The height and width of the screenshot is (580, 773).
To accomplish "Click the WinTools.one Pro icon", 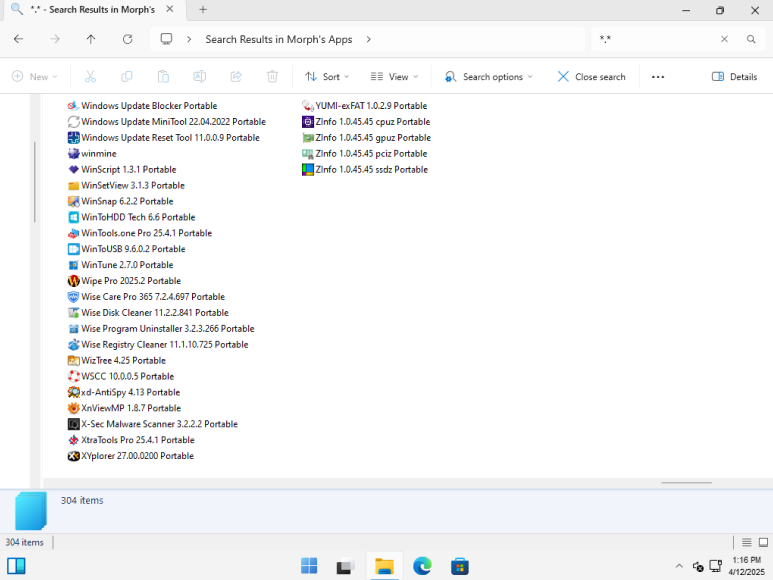I will 73,233.
